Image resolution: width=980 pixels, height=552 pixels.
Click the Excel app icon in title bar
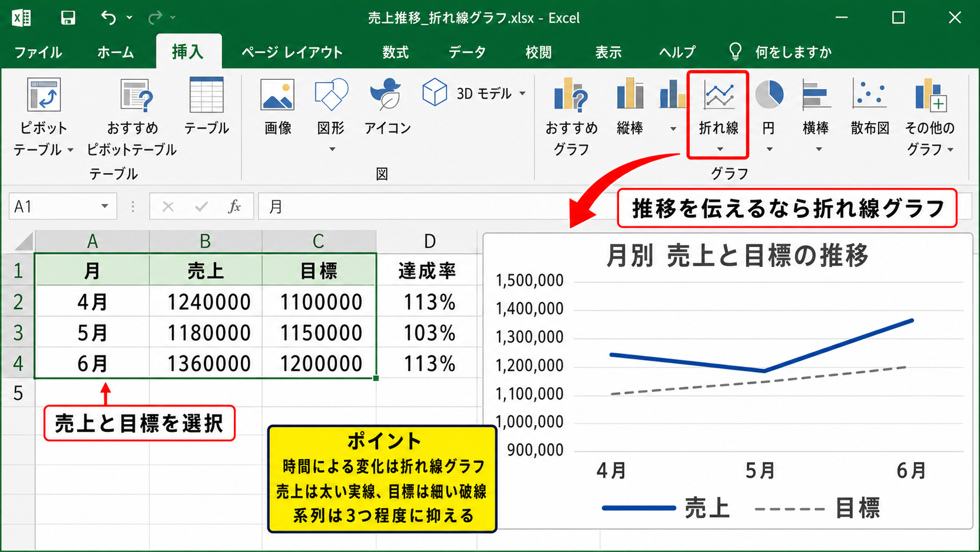[x=22, y=18]
